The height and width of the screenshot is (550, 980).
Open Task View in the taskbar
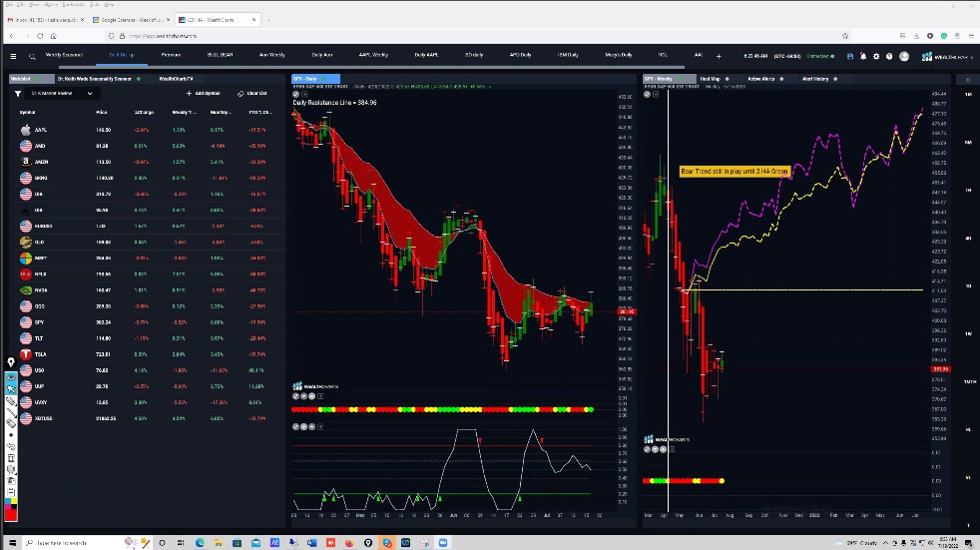(180, 542)
